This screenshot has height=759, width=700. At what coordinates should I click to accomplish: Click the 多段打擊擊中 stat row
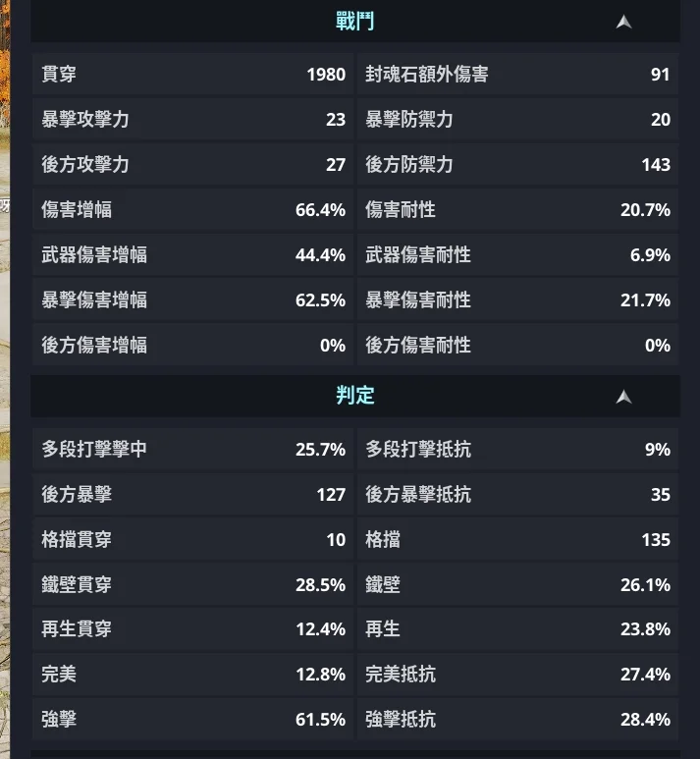pos(192,450)
